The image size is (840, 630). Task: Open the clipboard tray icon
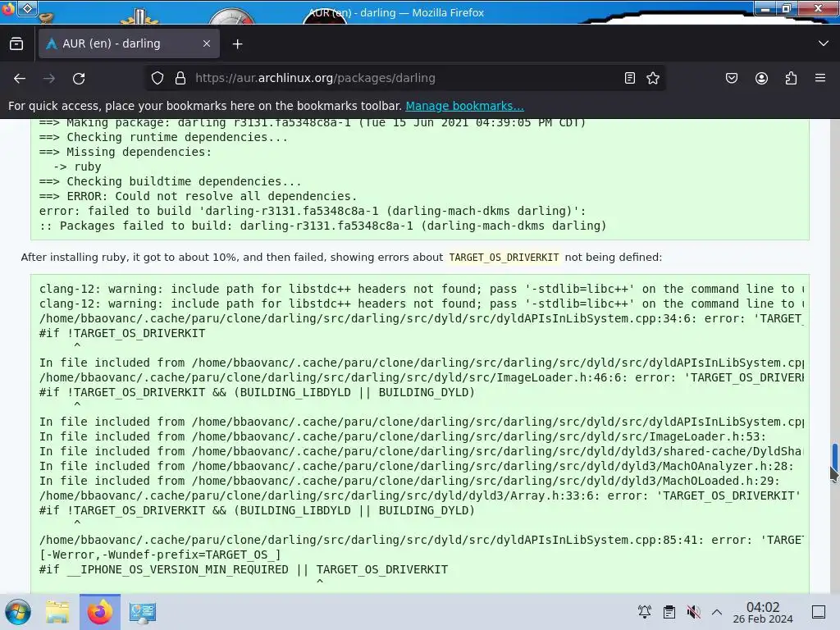[669, 612]
